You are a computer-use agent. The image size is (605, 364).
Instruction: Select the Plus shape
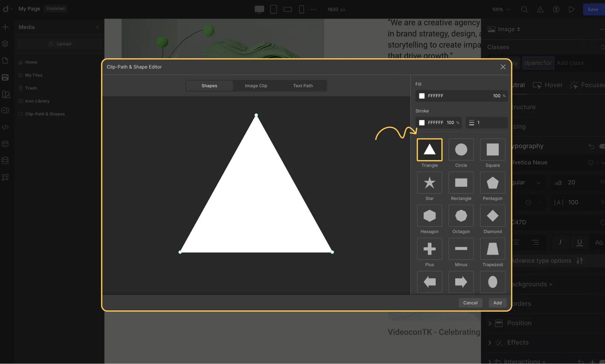(x=429, y=249)
